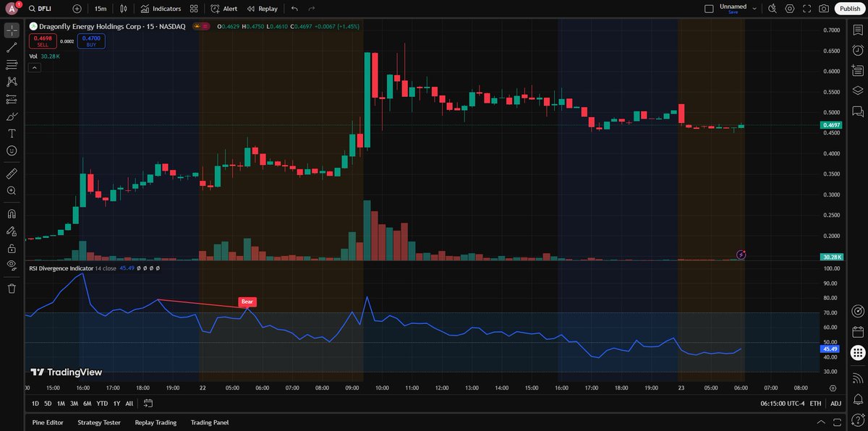Start bar Replay mode
The image size is (868, 431).
[x=262, y=9]
